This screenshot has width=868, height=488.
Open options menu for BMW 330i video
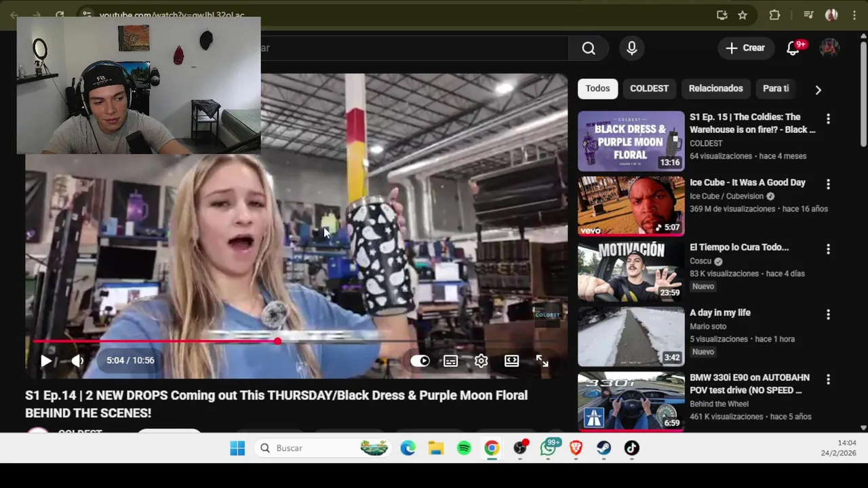click(x=828, y=380)
